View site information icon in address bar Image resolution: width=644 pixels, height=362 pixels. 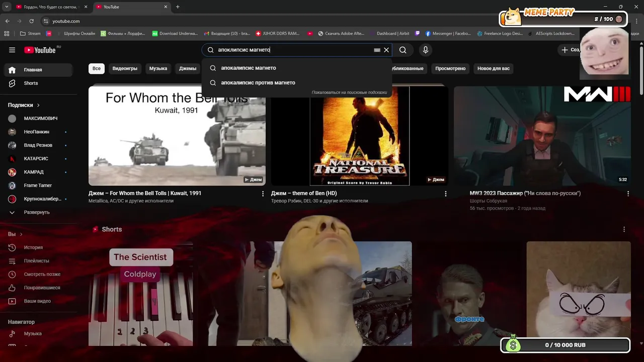tap(46, 21)
